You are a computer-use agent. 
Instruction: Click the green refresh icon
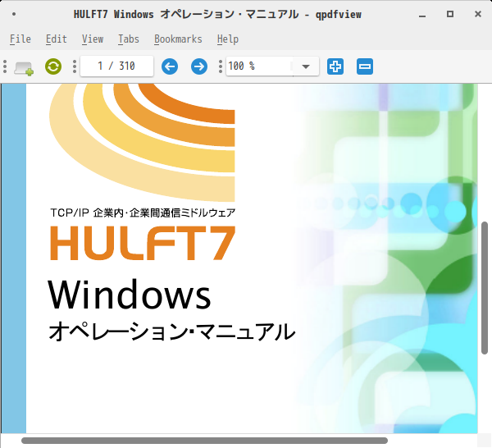point(53,66)
